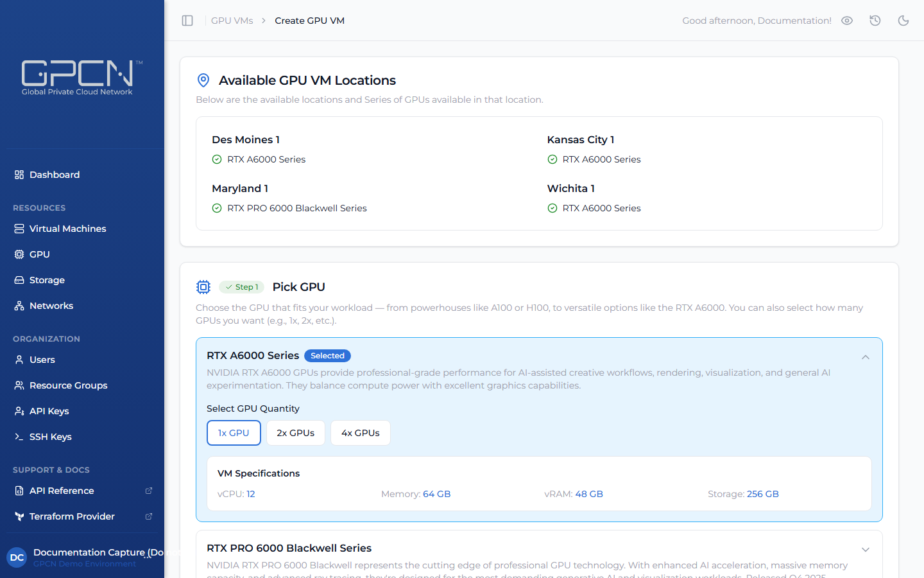Go to Virtual Machines in sidebar

click(82, 229)
